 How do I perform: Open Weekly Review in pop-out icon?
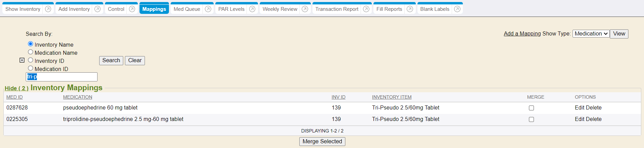(x=305, y=9)
